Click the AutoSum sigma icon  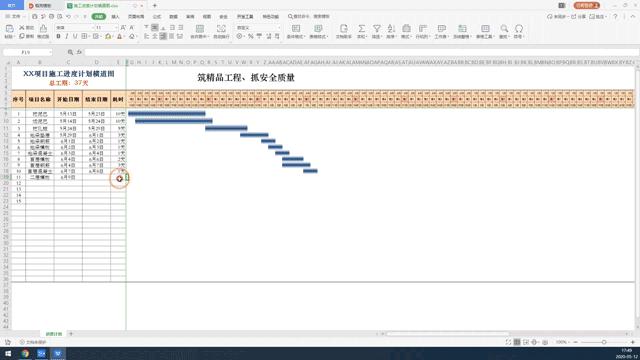(x=361, y=28)
